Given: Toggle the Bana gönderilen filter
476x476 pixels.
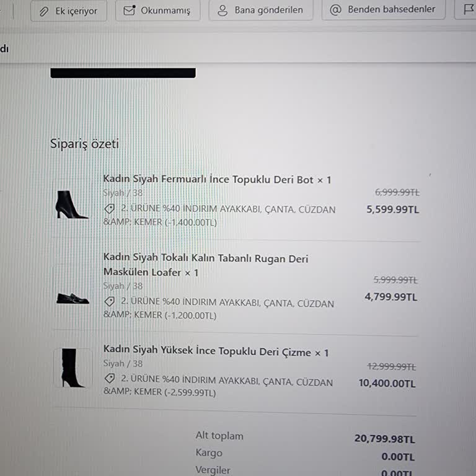Looking at the screenshot, I should click(x=261, y=10).
